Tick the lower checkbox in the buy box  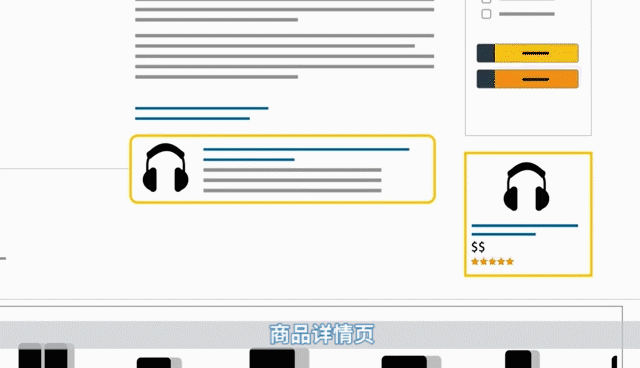[x=486, y=14]
